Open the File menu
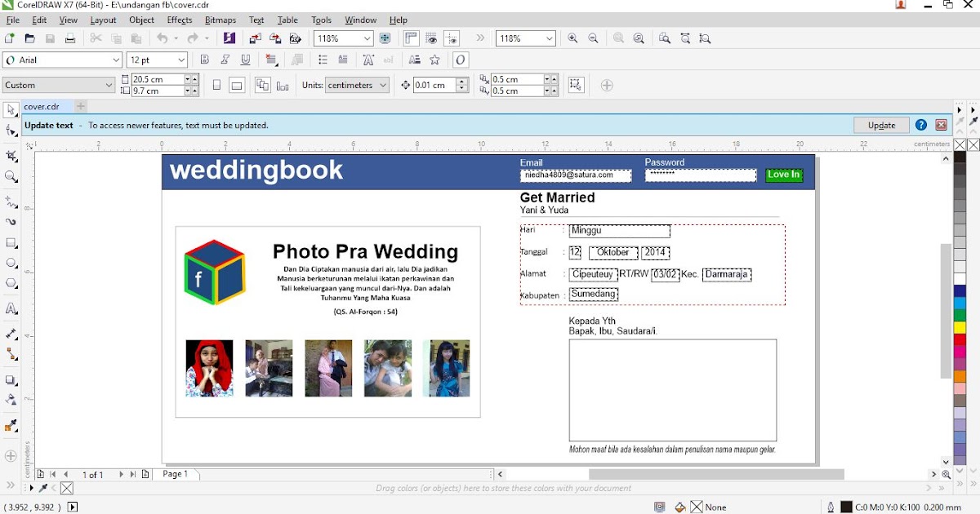 click(x=13, y=20)
